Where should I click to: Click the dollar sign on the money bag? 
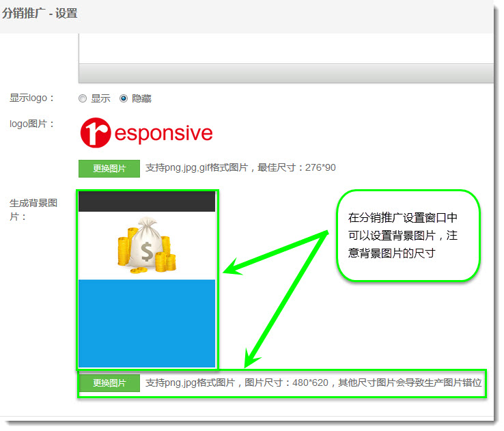pyautogui.click(x=147, y=253)
